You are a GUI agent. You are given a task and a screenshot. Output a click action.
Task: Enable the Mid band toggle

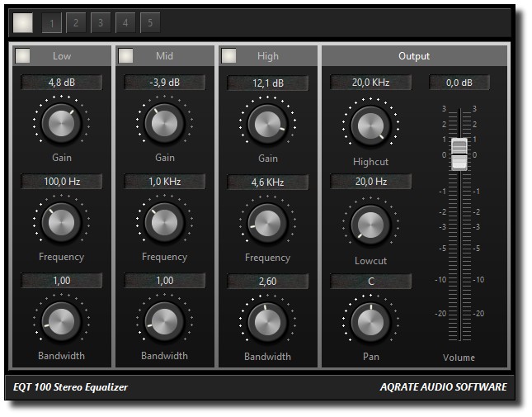click(x=125, y=55)
